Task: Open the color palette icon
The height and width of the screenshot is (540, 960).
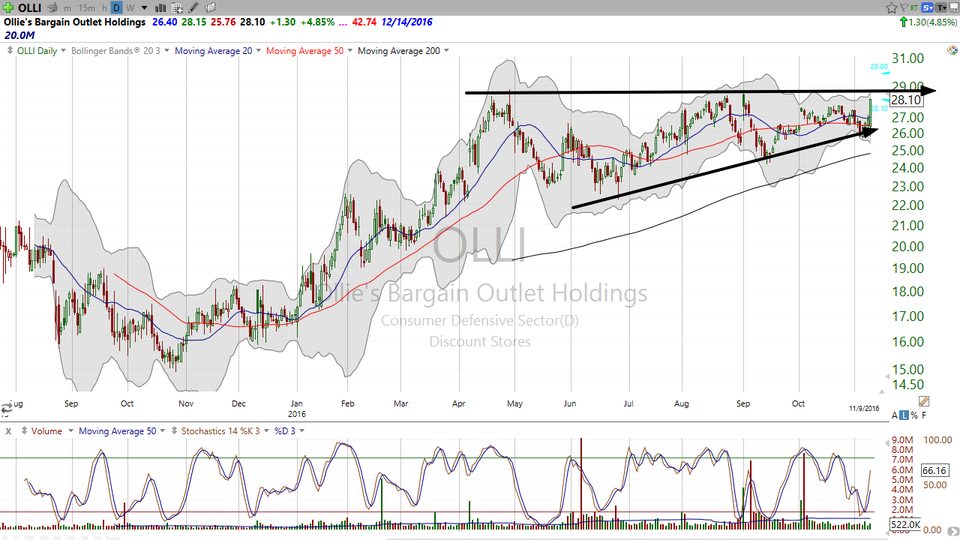Action: pyautogui.click(x=952, y=50)
